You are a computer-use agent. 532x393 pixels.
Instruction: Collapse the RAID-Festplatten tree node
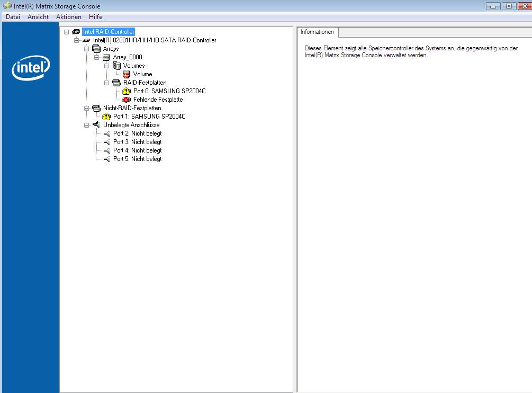(x=107, y=83)
